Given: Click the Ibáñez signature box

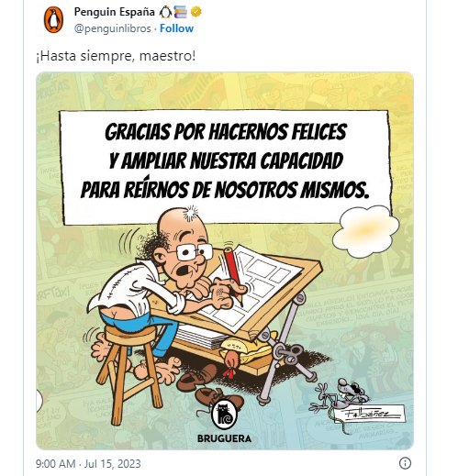Looking at the screenshot, I should [371, 414].
